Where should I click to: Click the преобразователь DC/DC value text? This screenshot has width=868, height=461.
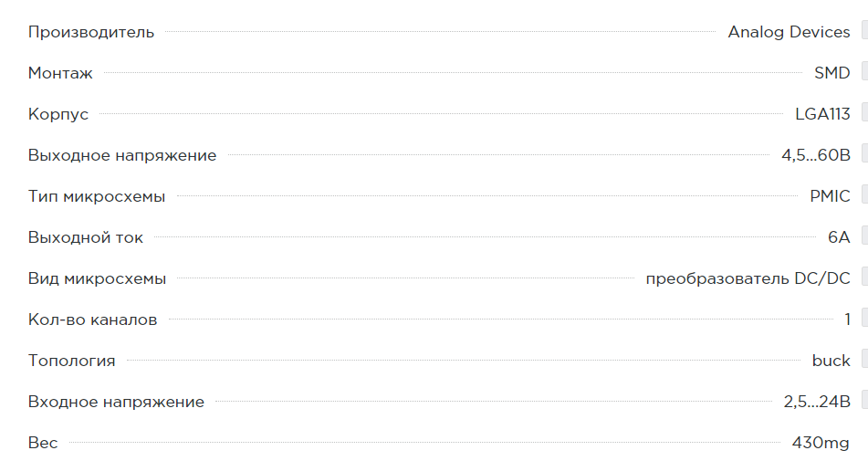[x=748, y=278]
